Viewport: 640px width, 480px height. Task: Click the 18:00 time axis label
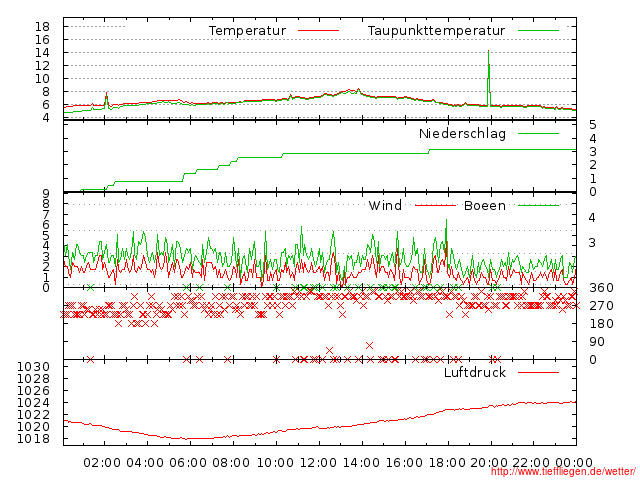(447, 463)
